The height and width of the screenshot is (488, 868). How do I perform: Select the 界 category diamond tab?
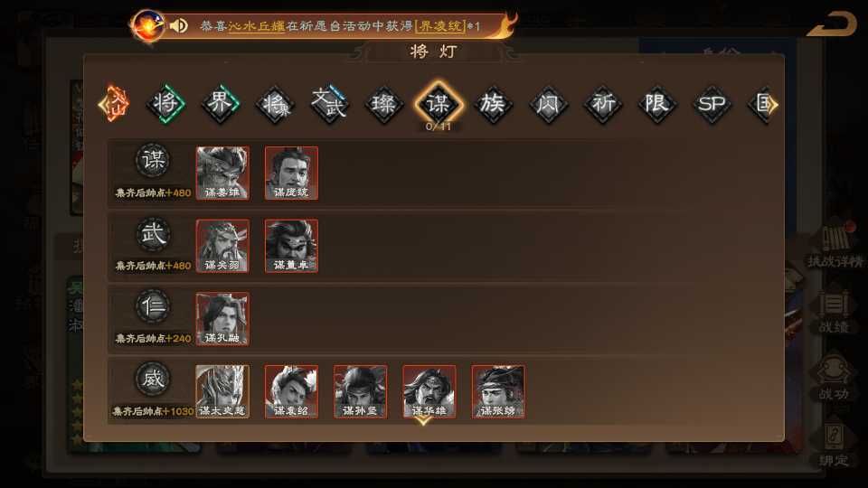pos(220,103)
